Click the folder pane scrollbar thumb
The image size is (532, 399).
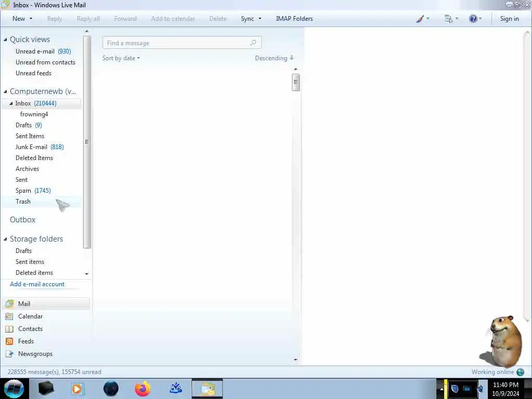point(87,142)
